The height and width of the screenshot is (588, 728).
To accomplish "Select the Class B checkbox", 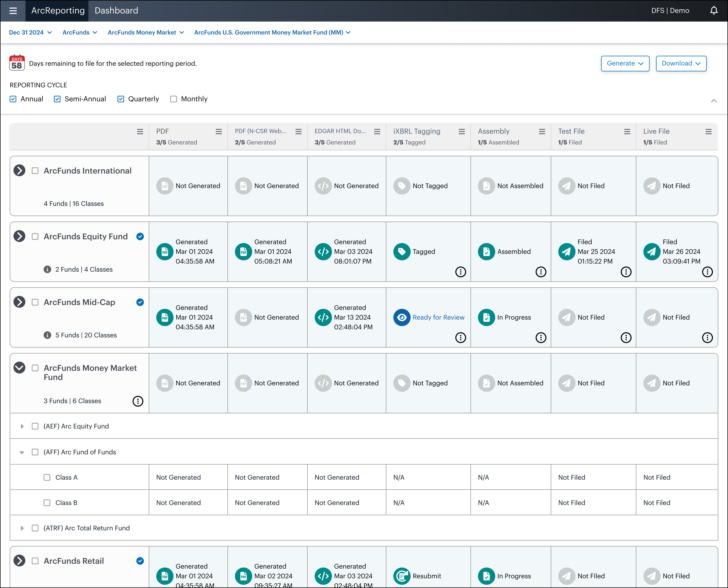I will pos(47,503).
